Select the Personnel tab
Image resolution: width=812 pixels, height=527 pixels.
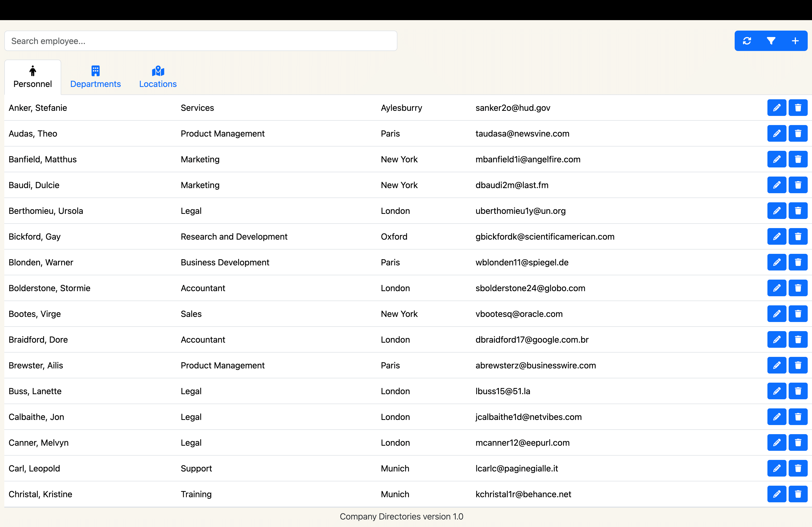point(32,77)
